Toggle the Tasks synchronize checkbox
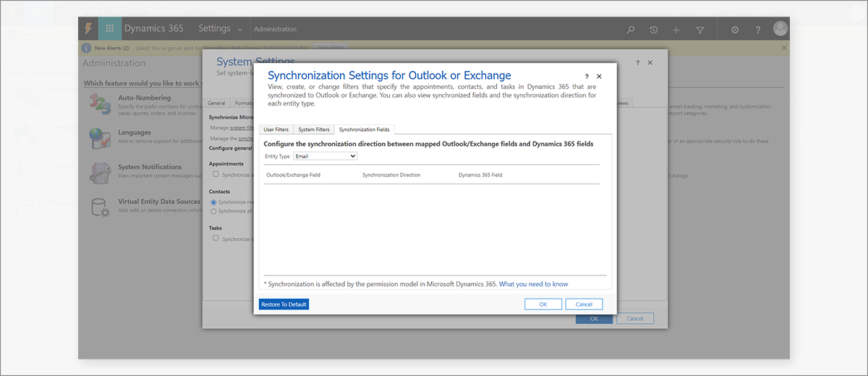 215,238
